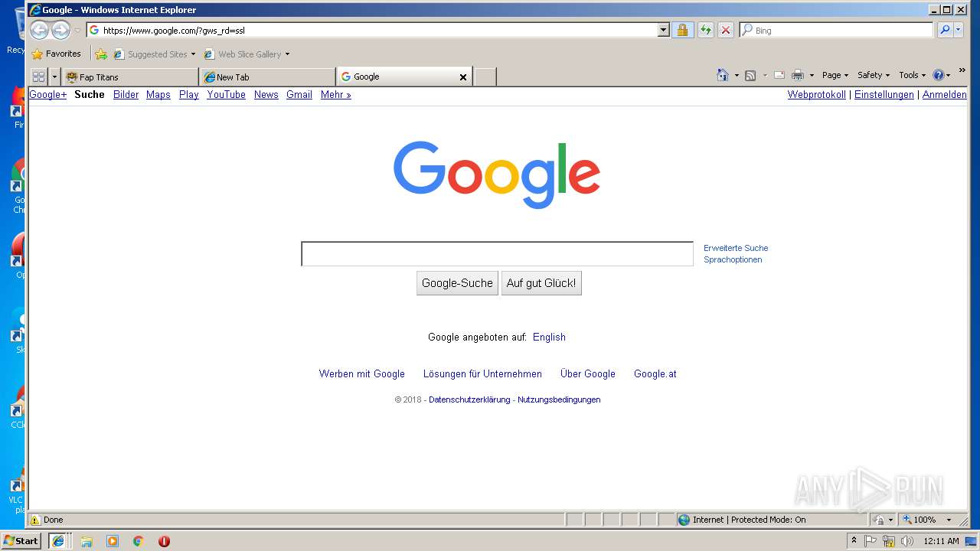
Task: Open Einstellungen settings link
Action: (884, 95)
